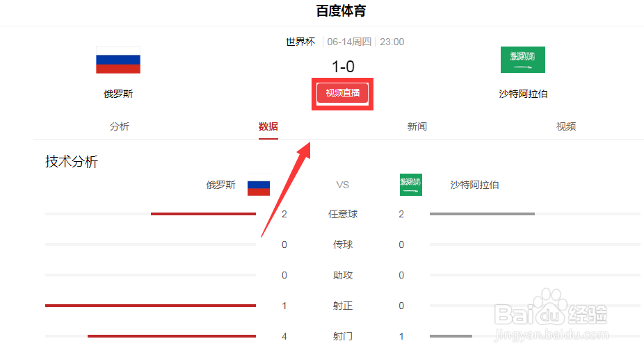Click the VS label between teams
644x357 pixels.
[x=343, y=185]
